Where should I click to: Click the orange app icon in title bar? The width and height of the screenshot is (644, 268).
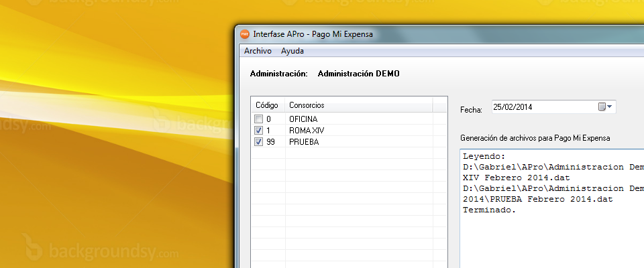pyautogui.click(x=245, y=34)
